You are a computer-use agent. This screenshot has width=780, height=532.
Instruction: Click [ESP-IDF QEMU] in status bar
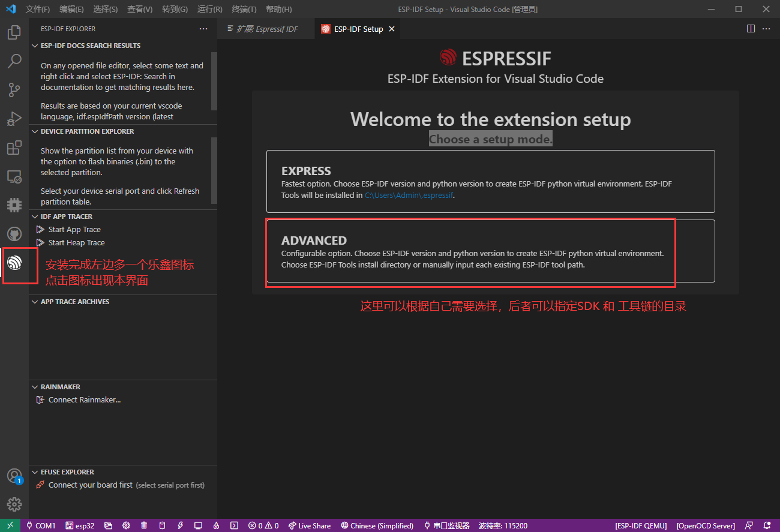(641, 525)
